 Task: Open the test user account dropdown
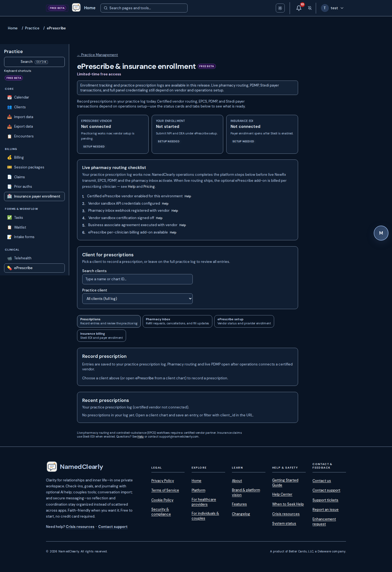point(332,8)
